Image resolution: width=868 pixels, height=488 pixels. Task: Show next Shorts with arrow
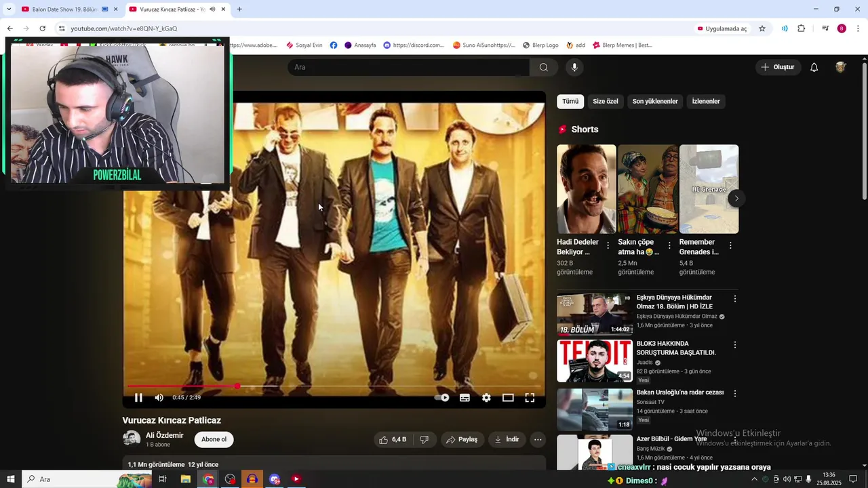point(736,199)
